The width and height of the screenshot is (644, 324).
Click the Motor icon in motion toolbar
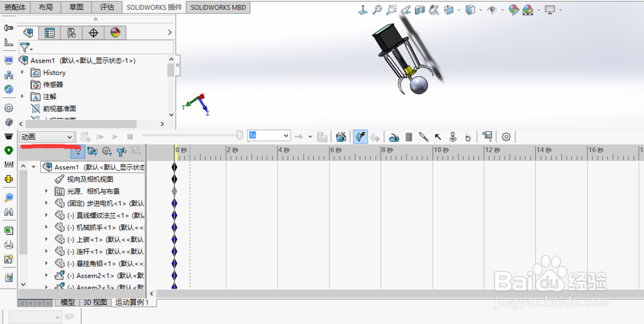394,137
